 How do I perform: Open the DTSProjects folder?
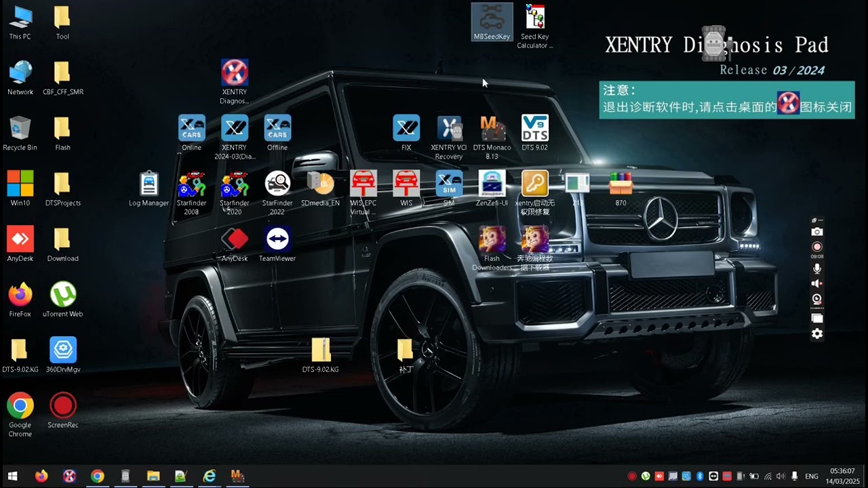point(62,188)
